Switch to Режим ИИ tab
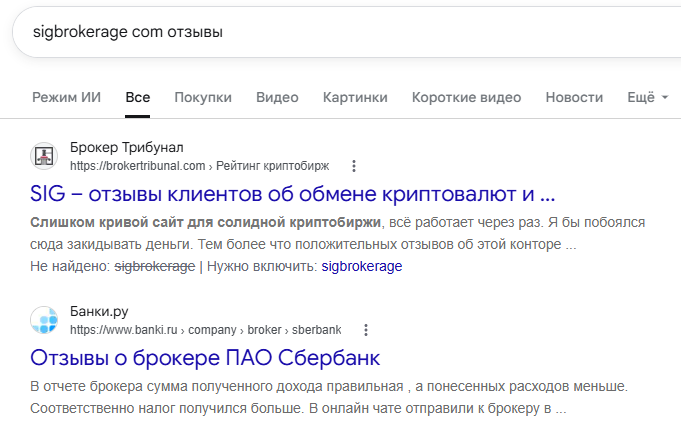The width and height of the screenshot is (681, 429). (66, 97)
